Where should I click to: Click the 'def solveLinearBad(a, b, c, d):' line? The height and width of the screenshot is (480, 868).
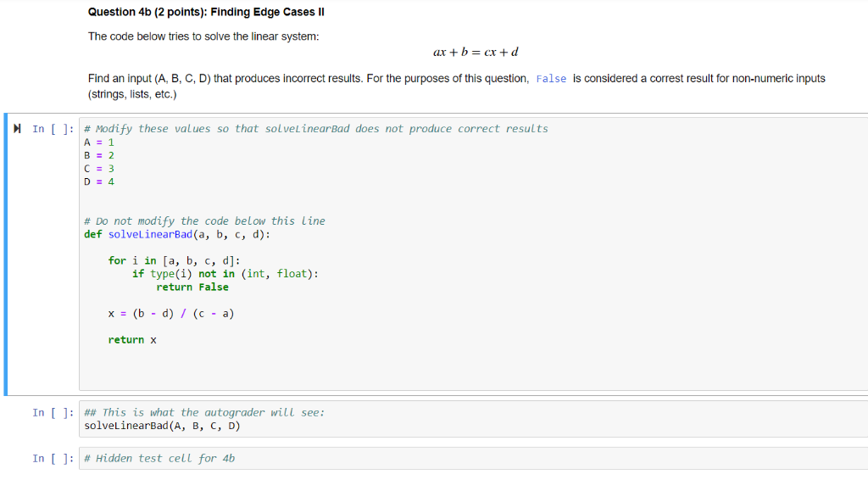click(177, 234)
